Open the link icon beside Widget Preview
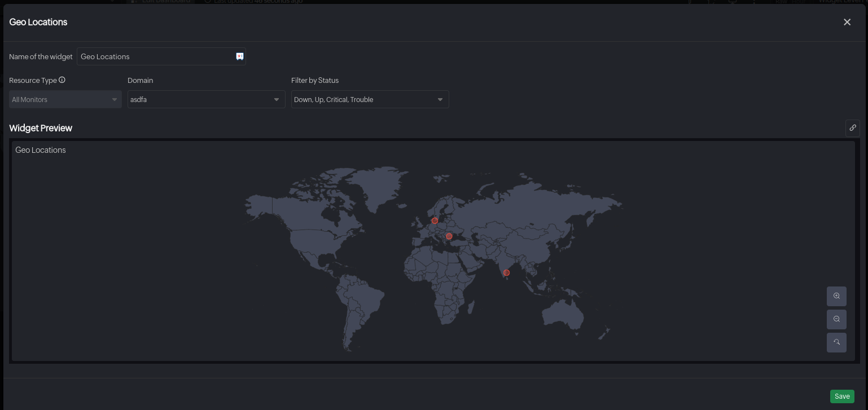 pos(853,128)
